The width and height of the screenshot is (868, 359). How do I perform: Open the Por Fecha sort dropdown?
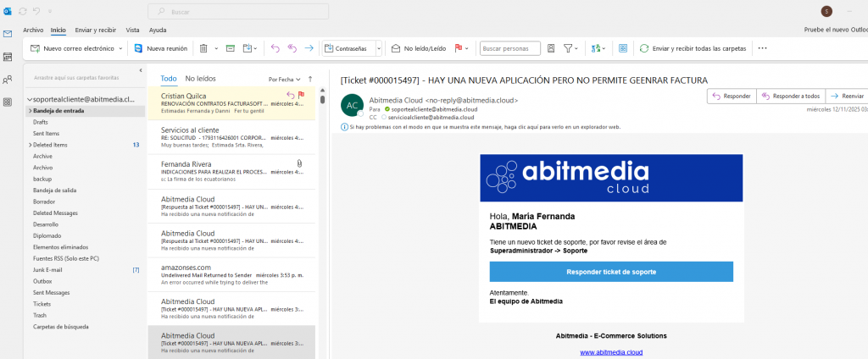(284, 79)
